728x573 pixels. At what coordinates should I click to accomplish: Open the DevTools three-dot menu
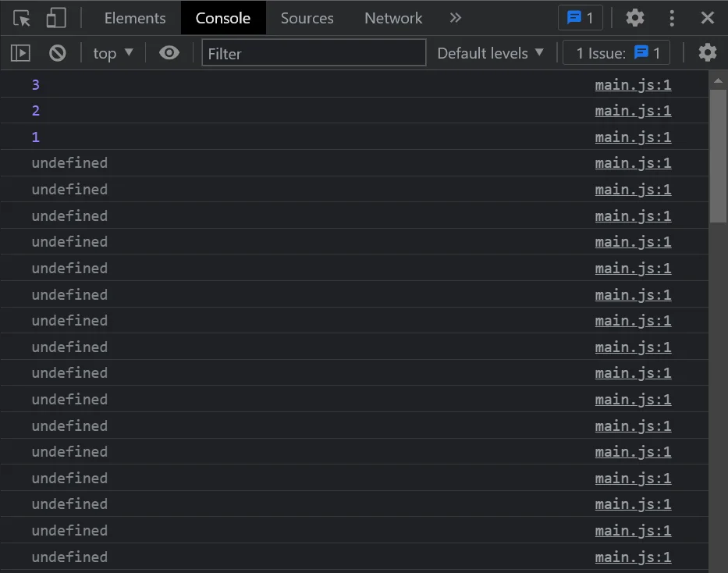pos(672,18)
